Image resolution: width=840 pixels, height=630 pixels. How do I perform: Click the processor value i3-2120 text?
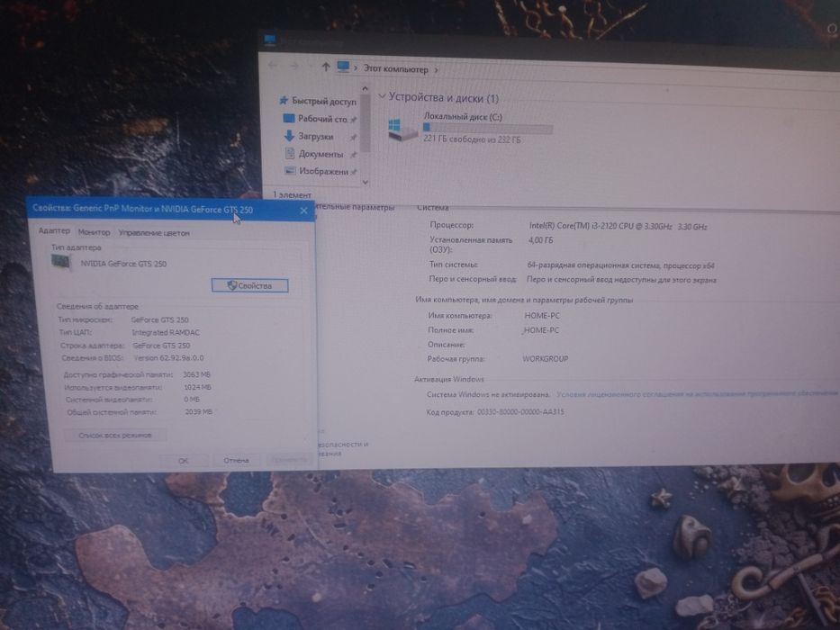tap(618, 227)
